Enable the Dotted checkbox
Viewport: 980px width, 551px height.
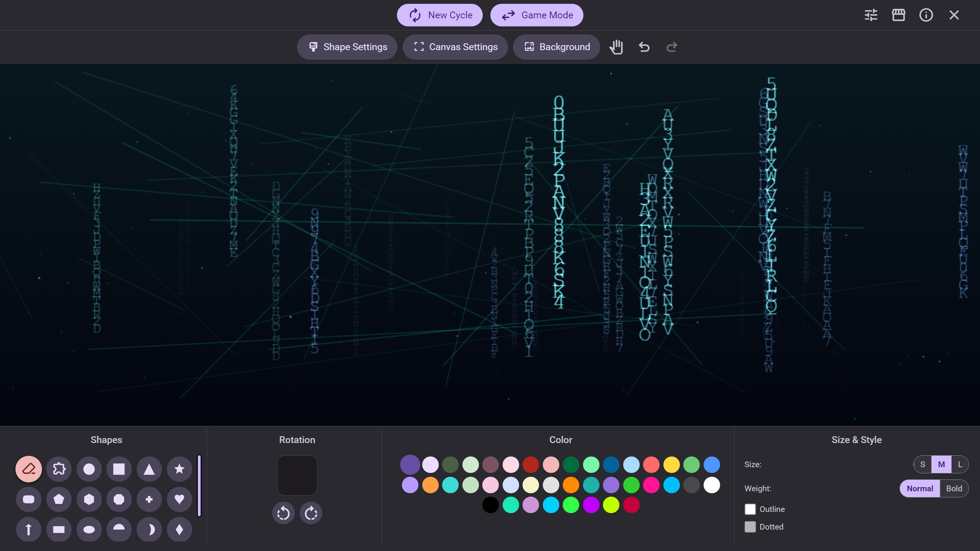(751, 527)
